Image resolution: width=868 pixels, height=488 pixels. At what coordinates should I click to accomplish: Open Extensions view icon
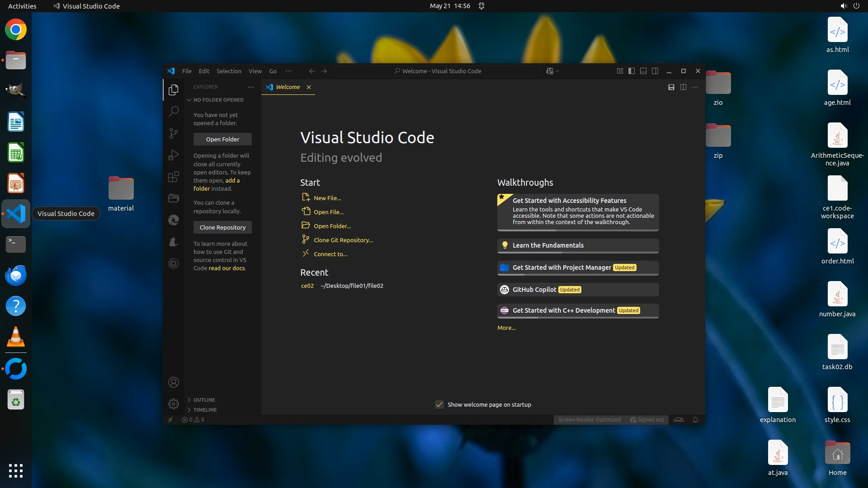click(x=174, y=177)
